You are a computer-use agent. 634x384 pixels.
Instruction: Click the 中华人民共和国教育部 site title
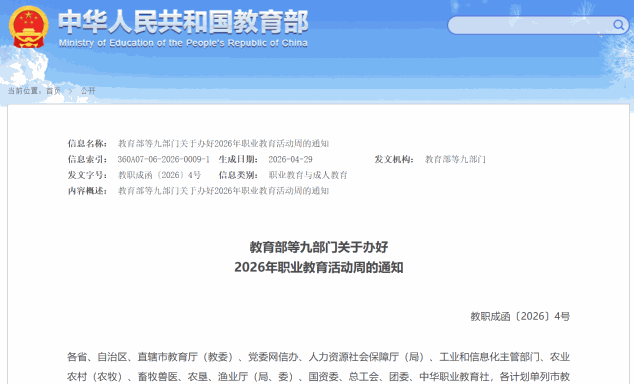[x=184, y=21]
